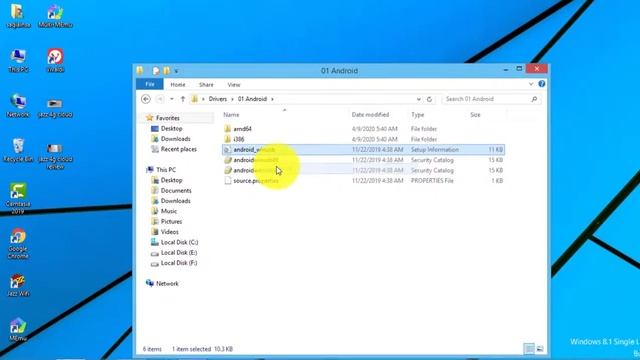Viewport: 640px width, 360px height.
Task: Select the Camtasia 2019 desktop shortcut
Action: 18,198
